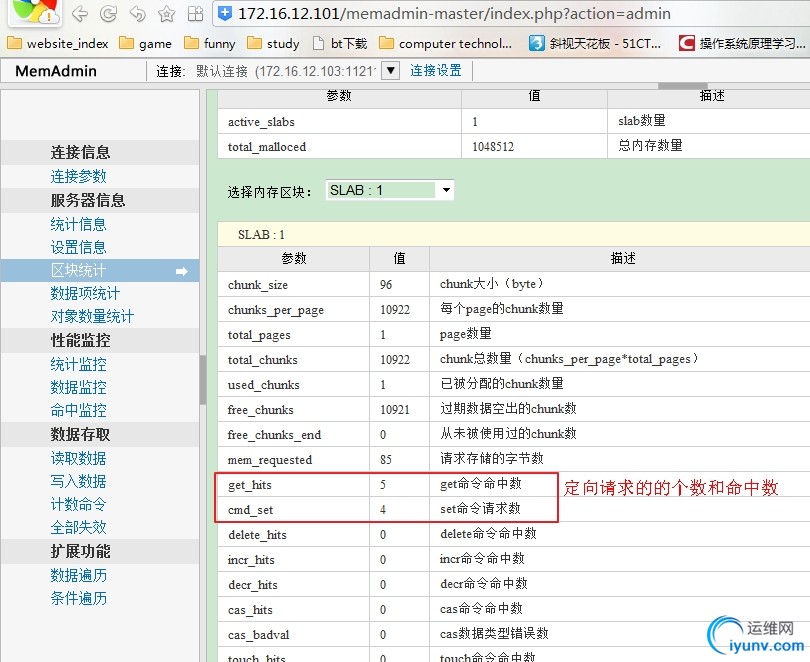This screenshot has height=662, width=810.
Task: Click the decr_hits parameter cell
Action: pyautogui.click(x=293, y=585)
